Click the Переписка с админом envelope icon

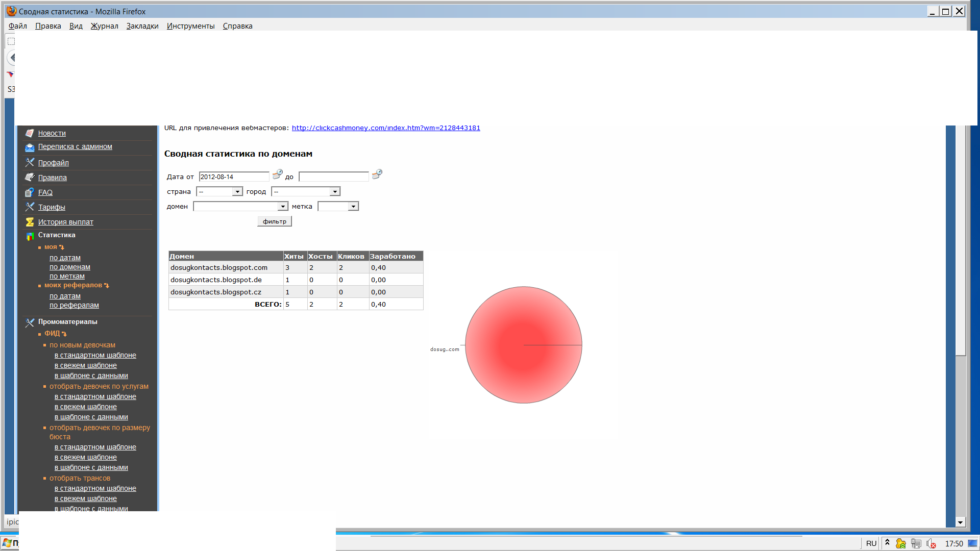coord(30,147)
